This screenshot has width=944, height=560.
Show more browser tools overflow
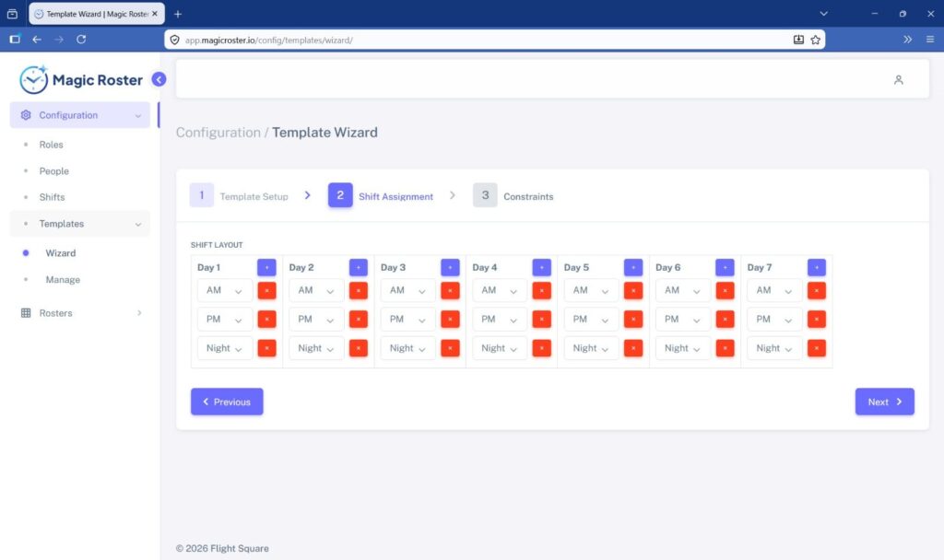tap(907, 39)
